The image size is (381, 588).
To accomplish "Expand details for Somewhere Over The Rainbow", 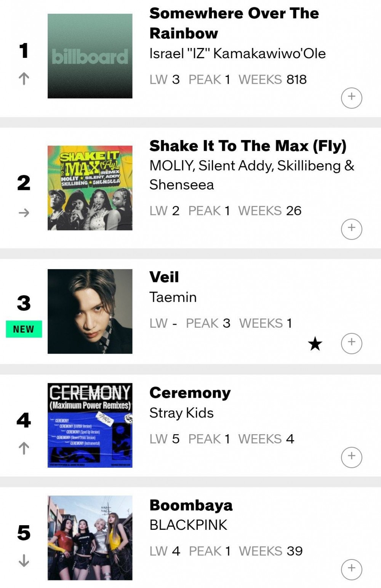I will [351, 98].
